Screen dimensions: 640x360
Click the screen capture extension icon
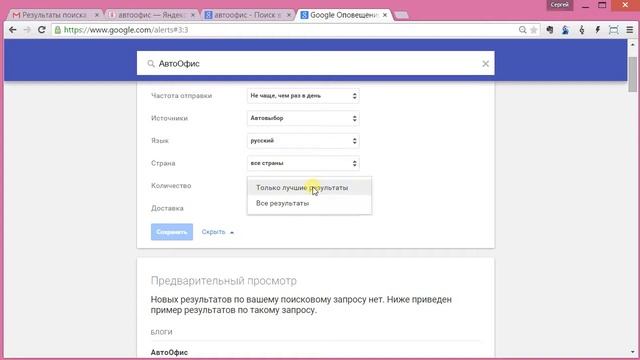(x=613, y=30)
